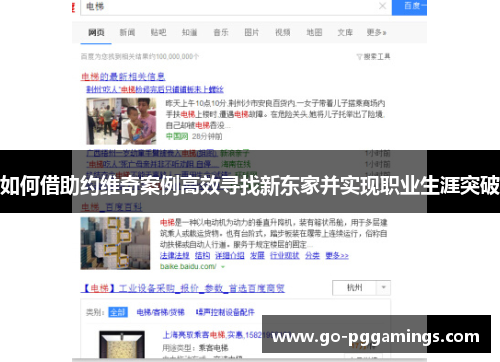The image size is (500, 362).
Task: Click into the search field containing 电梯
Action: [x=230, y=7]
